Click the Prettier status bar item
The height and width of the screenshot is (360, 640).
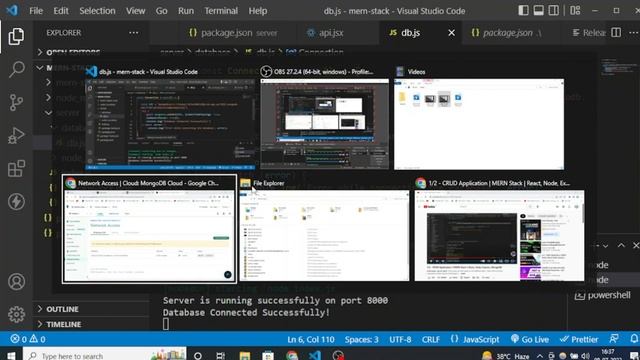pyautogui.click(x=579, y=339)
